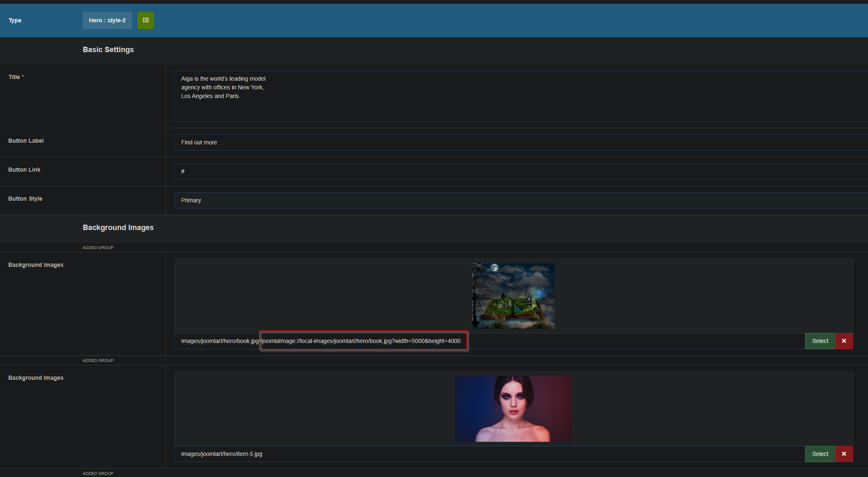Click the Button Link field containing #
868x477 pixels.
(520, 171)
